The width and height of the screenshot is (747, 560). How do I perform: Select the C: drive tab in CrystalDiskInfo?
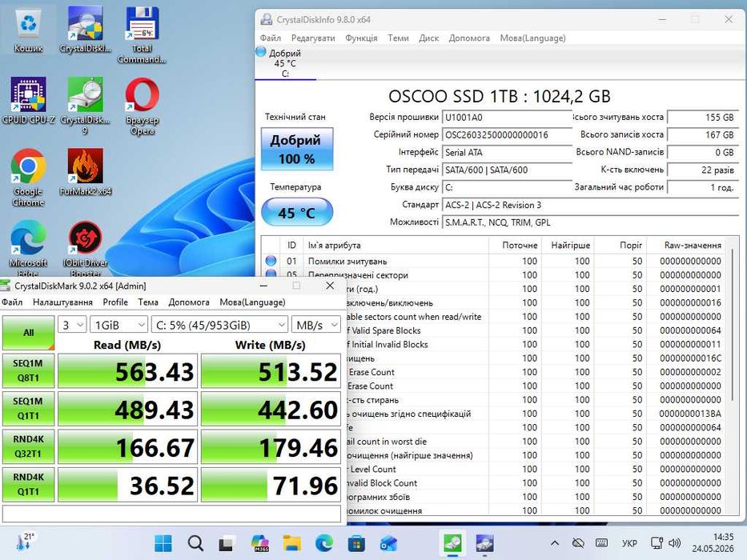[x=285, y=63]
